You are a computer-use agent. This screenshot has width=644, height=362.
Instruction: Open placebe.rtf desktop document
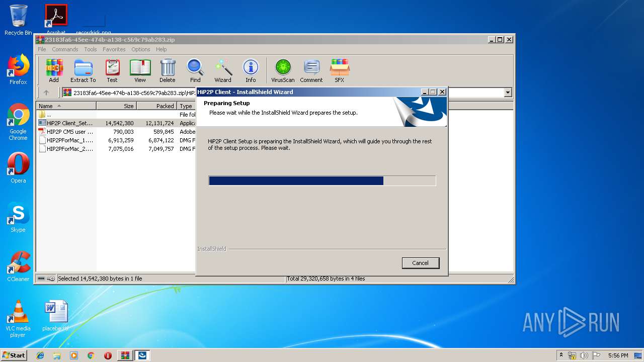56,316
